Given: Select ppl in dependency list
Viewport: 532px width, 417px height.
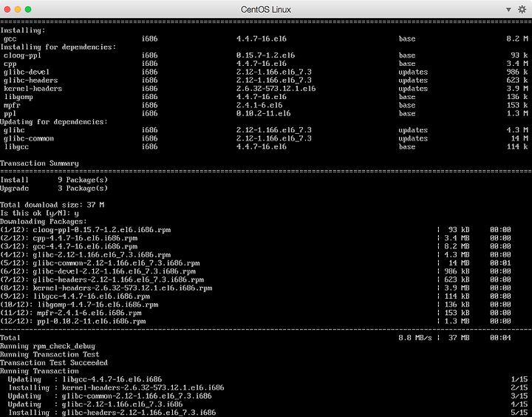Looking at the screenshot, I should pos(10,113).
